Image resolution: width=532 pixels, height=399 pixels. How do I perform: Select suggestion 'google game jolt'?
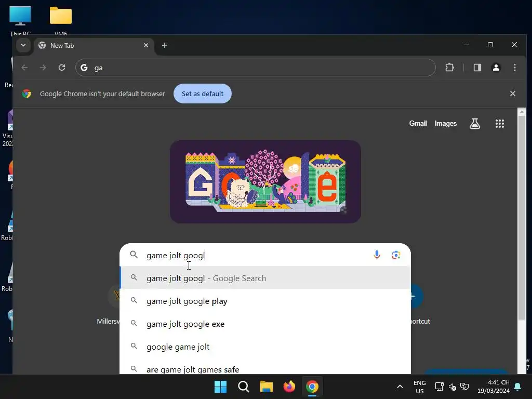tap(265, 347)
